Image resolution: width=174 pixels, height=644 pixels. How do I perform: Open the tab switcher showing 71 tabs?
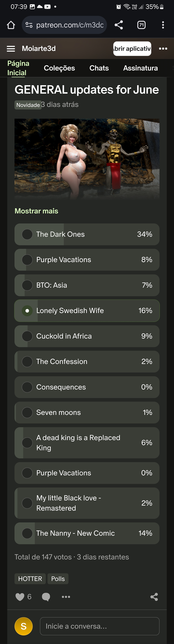[141, 25]
